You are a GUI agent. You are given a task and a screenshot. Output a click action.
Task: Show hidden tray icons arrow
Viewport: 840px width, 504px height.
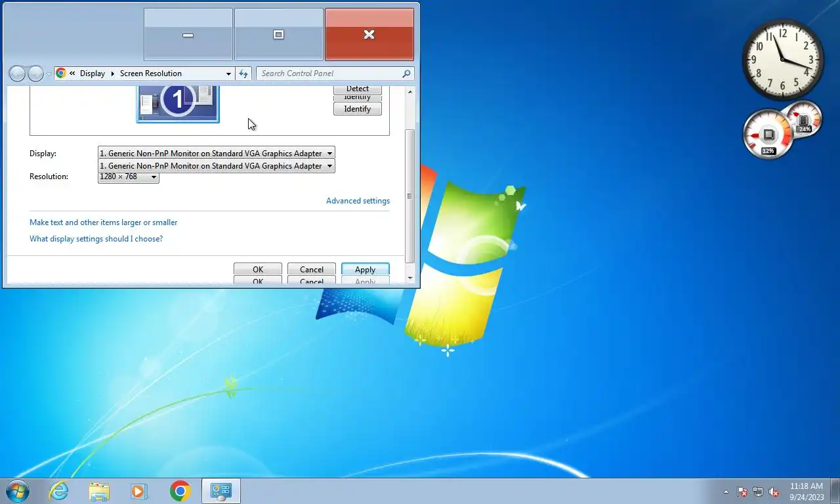(x=726, y=492)
